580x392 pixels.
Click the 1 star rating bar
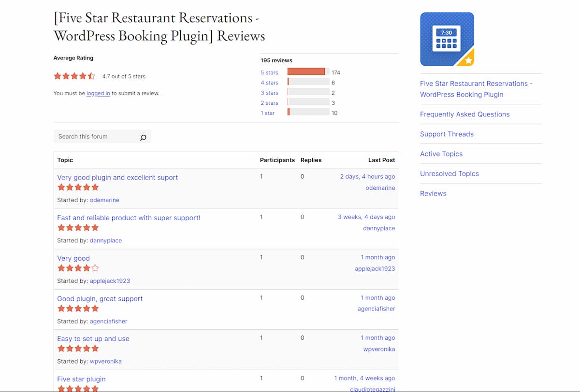(x=308, y=112)
